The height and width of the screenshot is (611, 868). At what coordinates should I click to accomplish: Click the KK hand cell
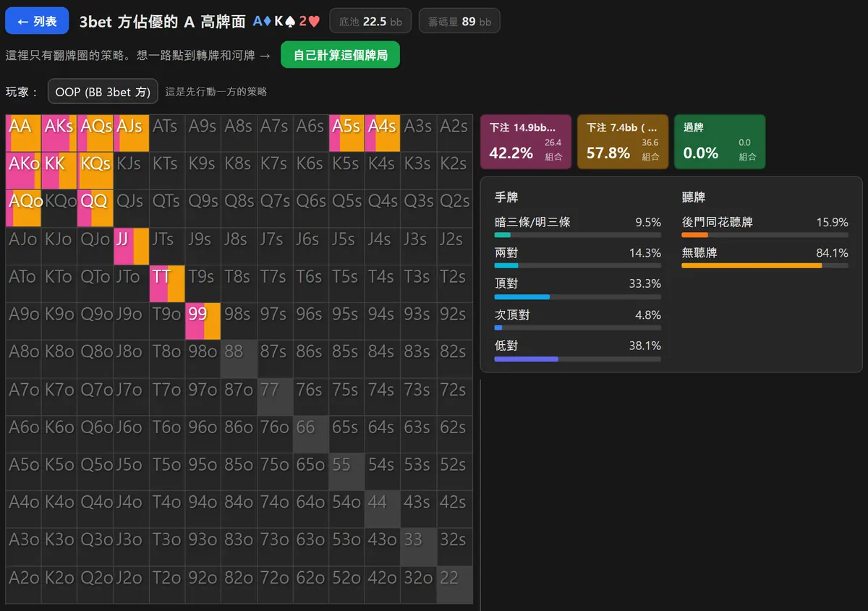(59, 171)
